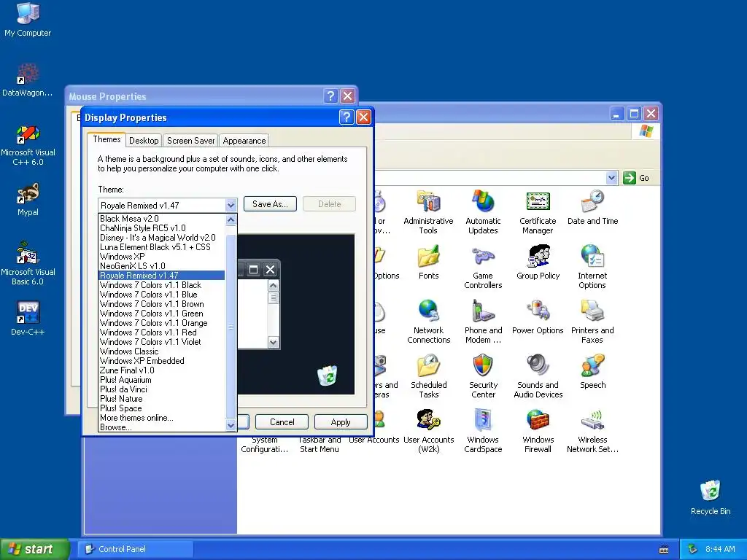Select DataWagon desktop shortcut

pyautogui.click(x=28, y=79)
